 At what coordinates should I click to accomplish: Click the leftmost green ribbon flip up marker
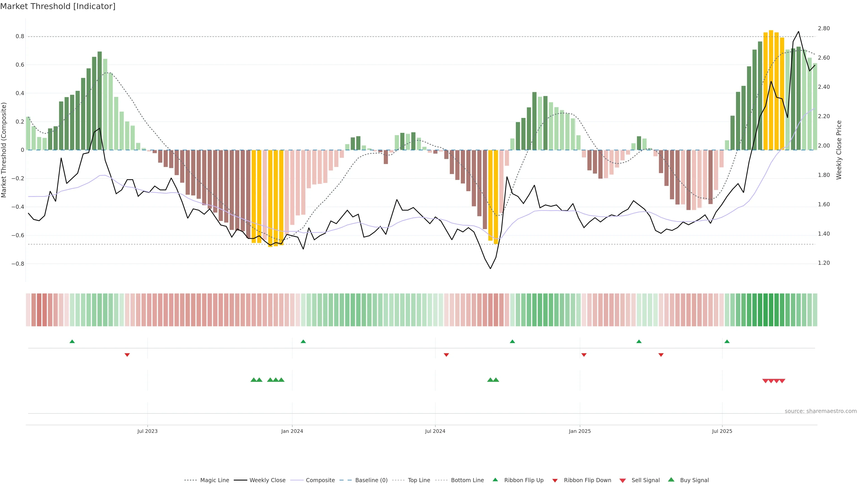tap(72, 342)
